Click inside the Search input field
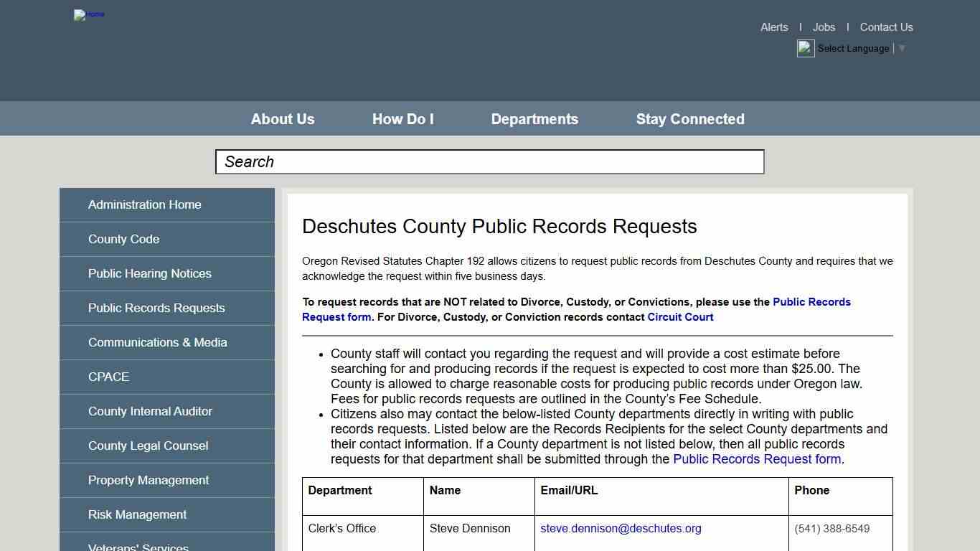The height and width of the screenshot is (551, 980). pyautogui.click(x=489, y=161)
